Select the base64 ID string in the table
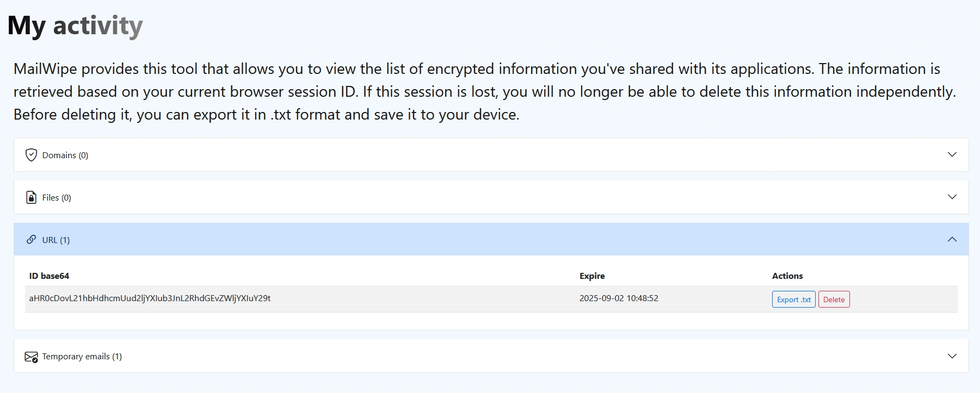The image size is (980, 393). [150, 298]
